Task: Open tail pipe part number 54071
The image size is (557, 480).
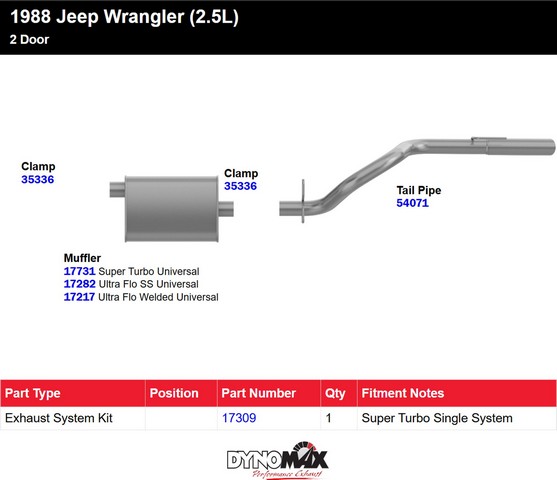Action: click(x=412, y=203)
